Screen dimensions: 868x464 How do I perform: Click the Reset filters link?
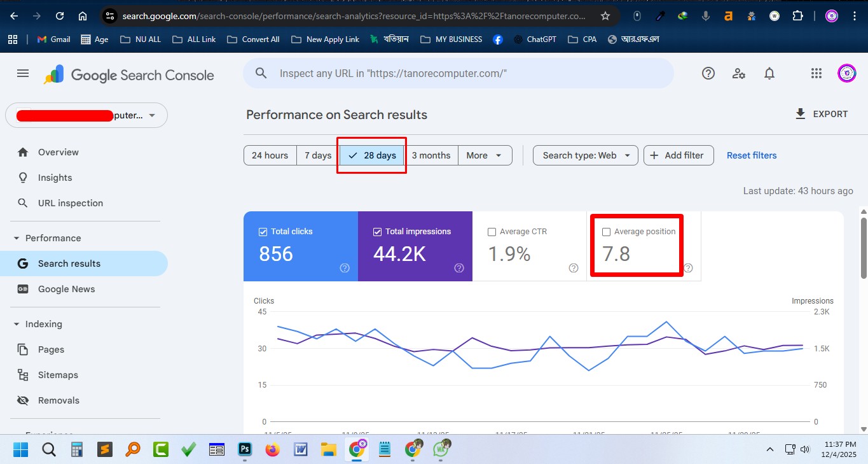751,155
